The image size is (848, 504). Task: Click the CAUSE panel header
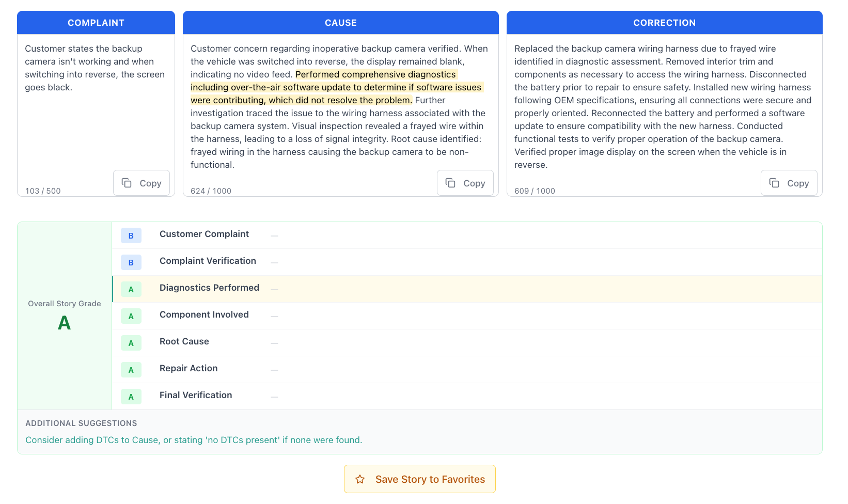[x=340, y=22]
